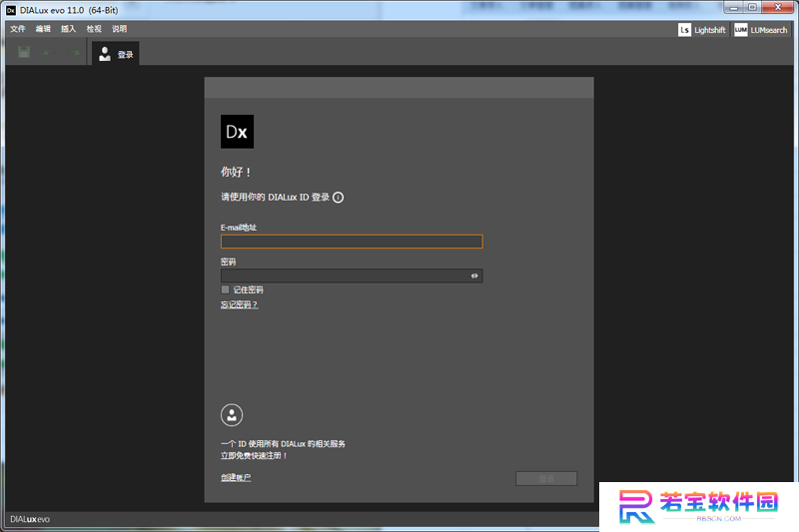Click the info icon beside DIALux ID 登录
This screenshot has width=799, height=532.
tap(339, 198)
